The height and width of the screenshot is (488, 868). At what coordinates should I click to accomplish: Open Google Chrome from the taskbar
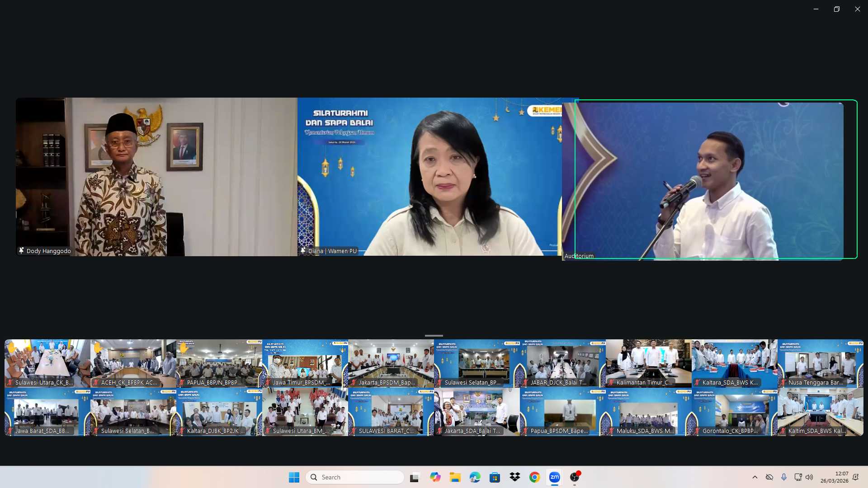tap(535, 477)
